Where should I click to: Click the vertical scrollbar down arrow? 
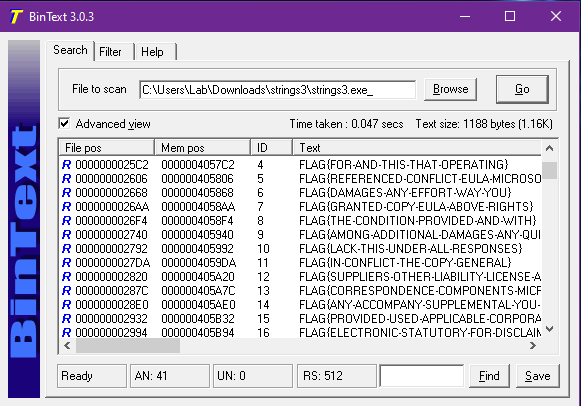point(550,329)
